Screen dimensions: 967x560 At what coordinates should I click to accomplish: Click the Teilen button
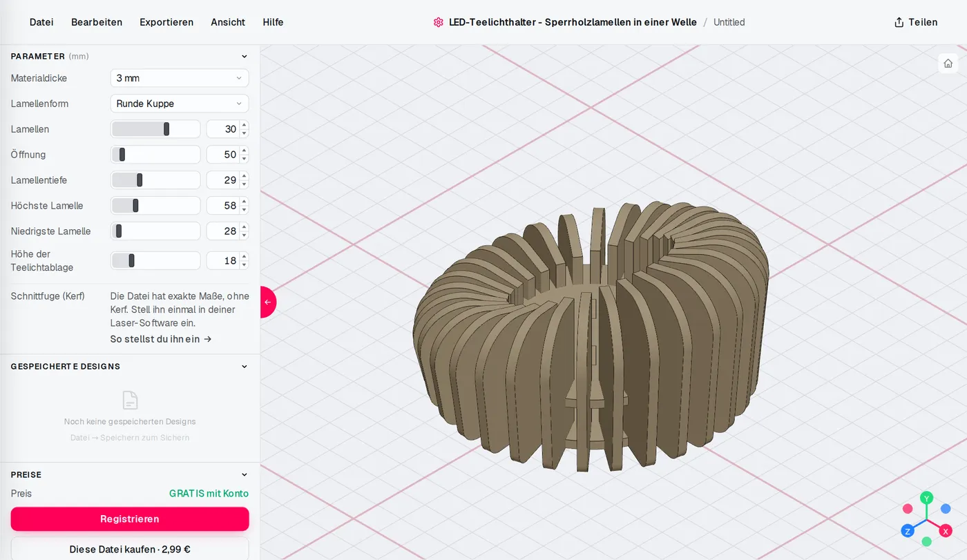tap(916, 22)
